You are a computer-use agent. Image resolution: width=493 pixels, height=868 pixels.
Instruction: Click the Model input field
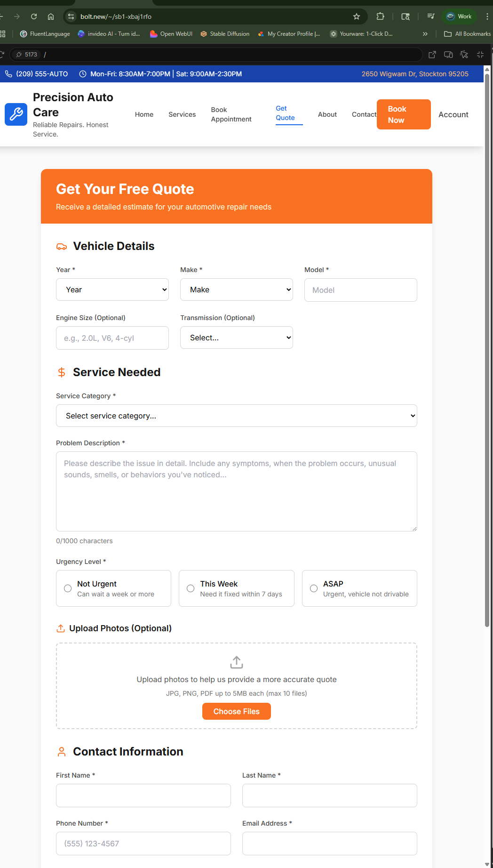361,290
